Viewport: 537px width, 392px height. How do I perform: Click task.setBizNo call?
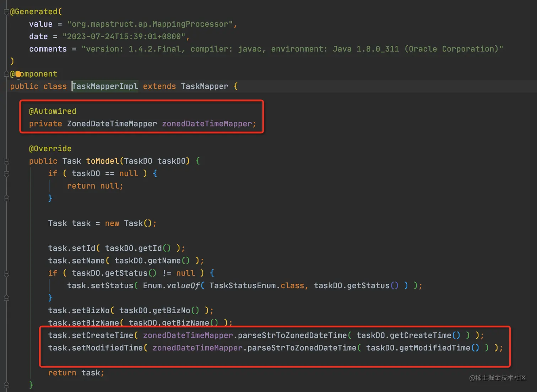(79, 310)
